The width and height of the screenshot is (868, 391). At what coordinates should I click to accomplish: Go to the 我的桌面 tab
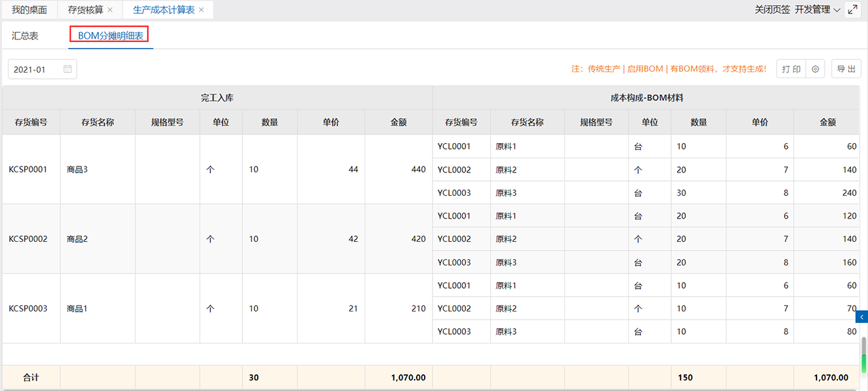[x=29, y=10]
